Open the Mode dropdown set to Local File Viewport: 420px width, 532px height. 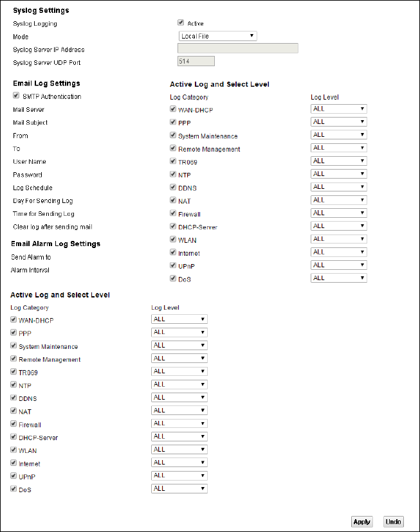[x=217, y=36]
